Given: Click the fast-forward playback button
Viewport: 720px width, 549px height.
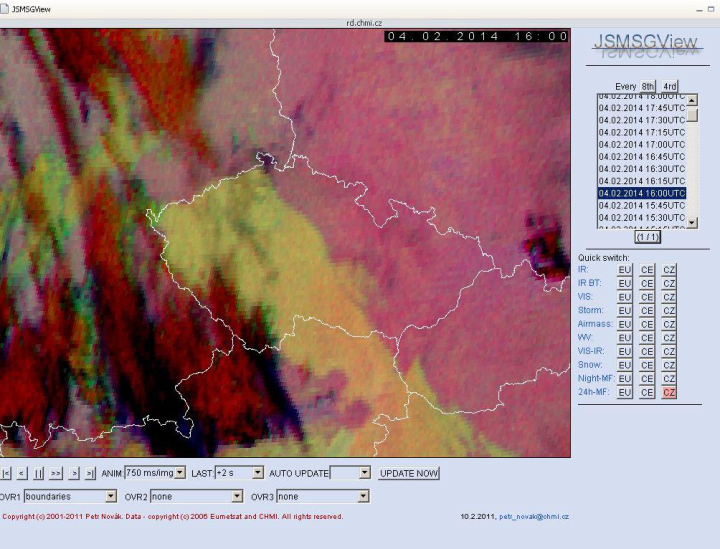Looking at the screenshot, I should pos(56,473).
